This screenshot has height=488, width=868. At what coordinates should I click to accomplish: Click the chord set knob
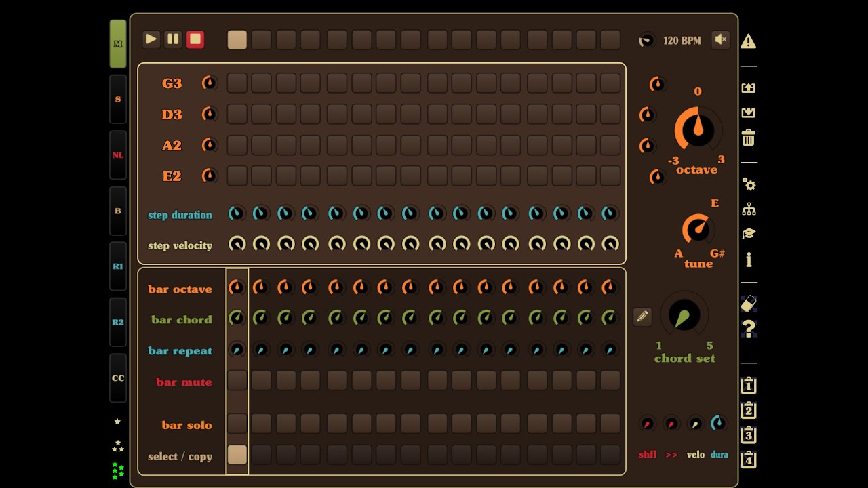pyautogui.click(x=684, y=316)
